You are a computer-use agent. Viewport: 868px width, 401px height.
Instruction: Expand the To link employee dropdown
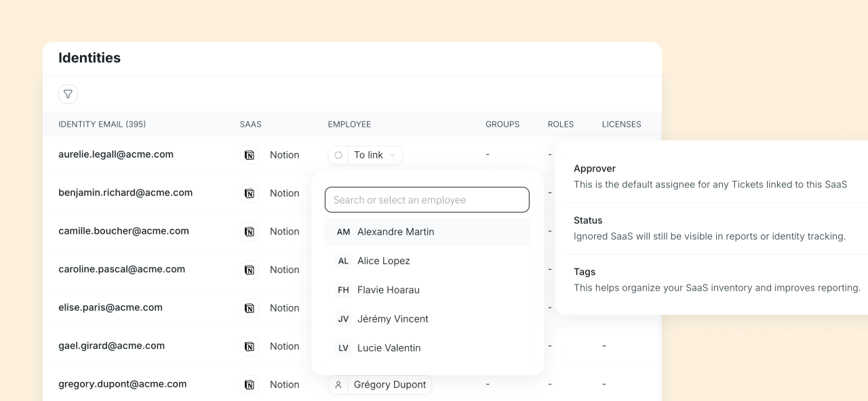point(366,155)
